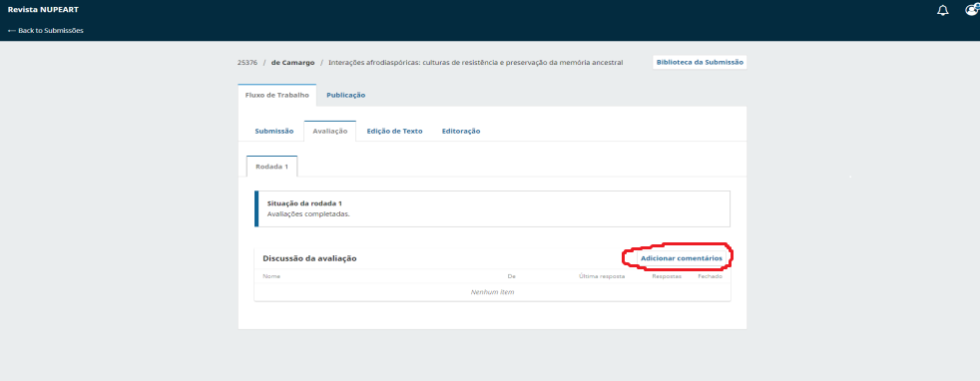Click the De column header
This screenshot has width=980, height=381.
click(511, 276)
